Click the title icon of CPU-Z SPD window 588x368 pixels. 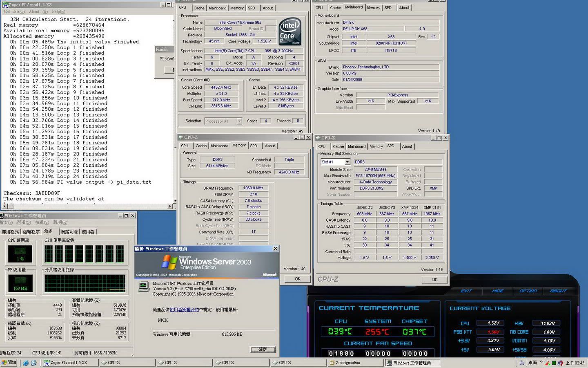pyautogui.click(x=318, y=138)
